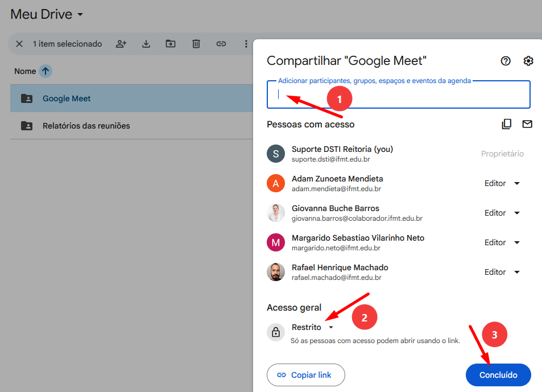Open the Meu Drive dropdown
This screenshot has width=542, height=392.
(x=47, y=14)
